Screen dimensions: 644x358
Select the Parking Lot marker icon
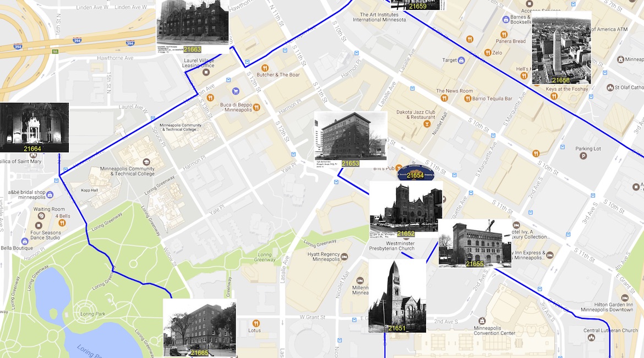(583, 156)
